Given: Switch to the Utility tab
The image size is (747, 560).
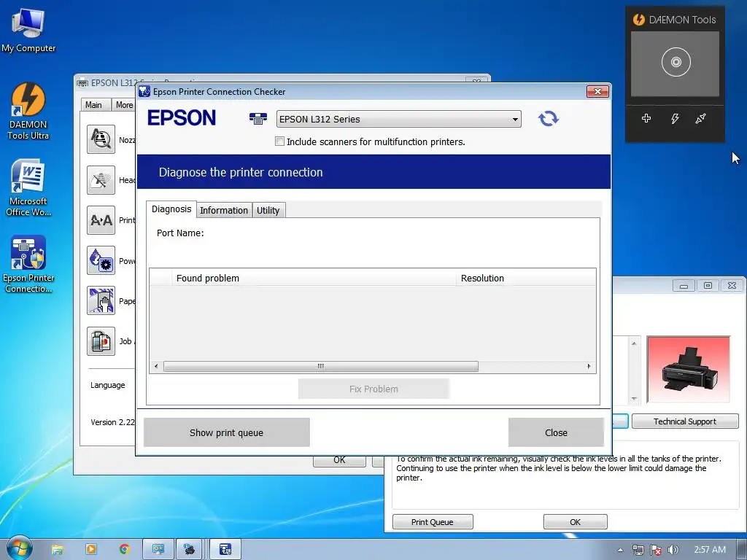Looking at the screenshot, I should tap(268, 211).
